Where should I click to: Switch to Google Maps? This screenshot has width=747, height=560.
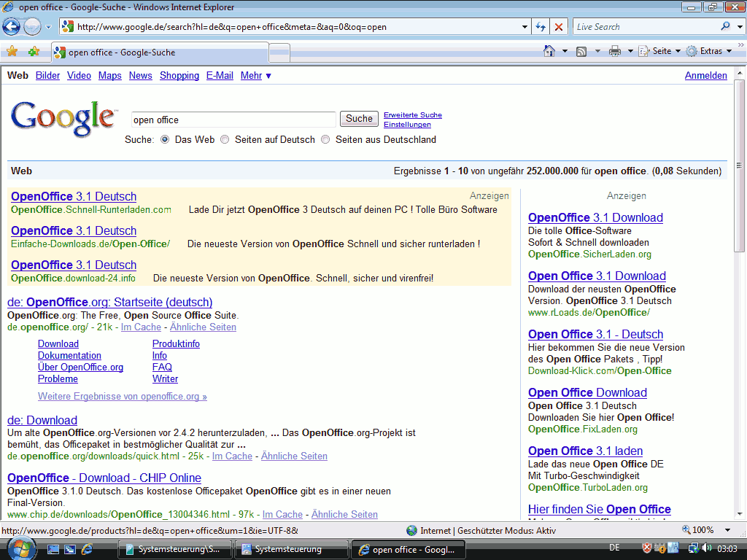point(110,75)
